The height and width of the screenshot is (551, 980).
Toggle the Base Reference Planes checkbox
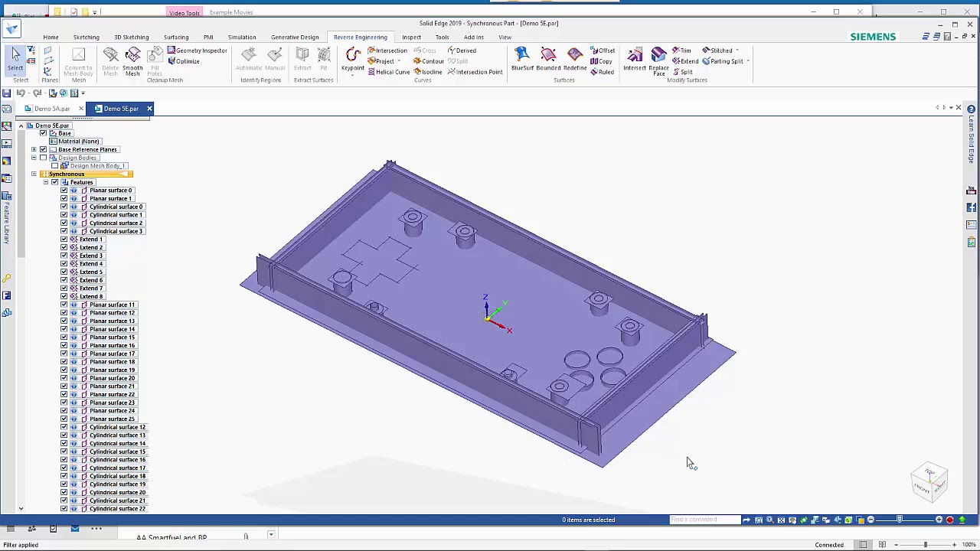44,149
